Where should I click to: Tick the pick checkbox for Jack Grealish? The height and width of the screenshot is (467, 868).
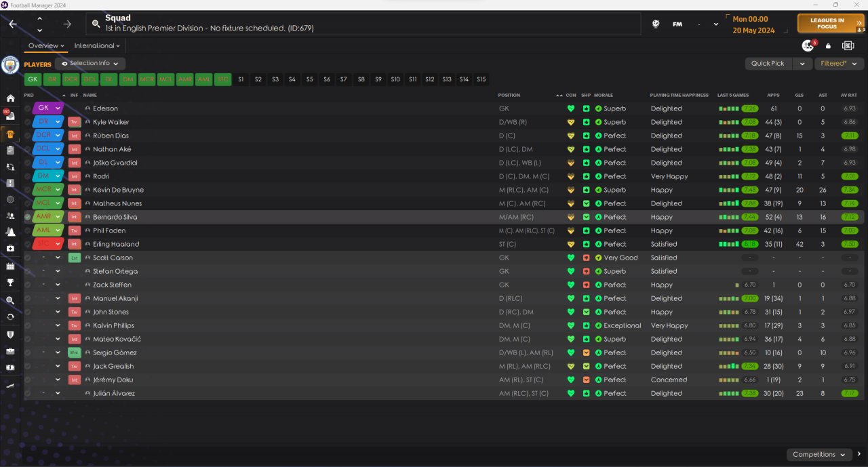click(28, 366)
